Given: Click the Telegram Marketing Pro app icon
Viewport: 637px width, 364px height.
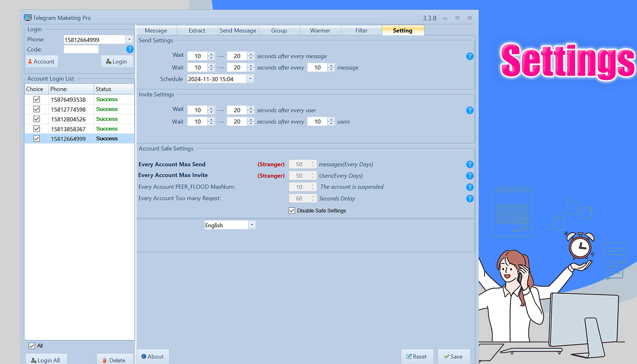Looking at the screenshot, I should [x=28, y=18].
